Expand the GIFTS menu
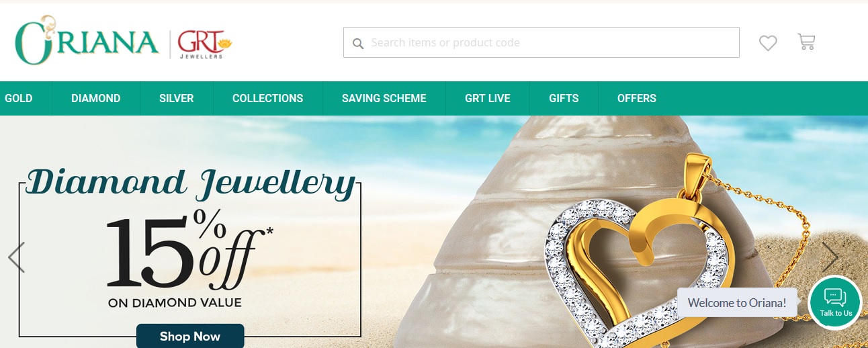Image resolution: width=868 pixels, height=348 pixels. pos(564,98)
